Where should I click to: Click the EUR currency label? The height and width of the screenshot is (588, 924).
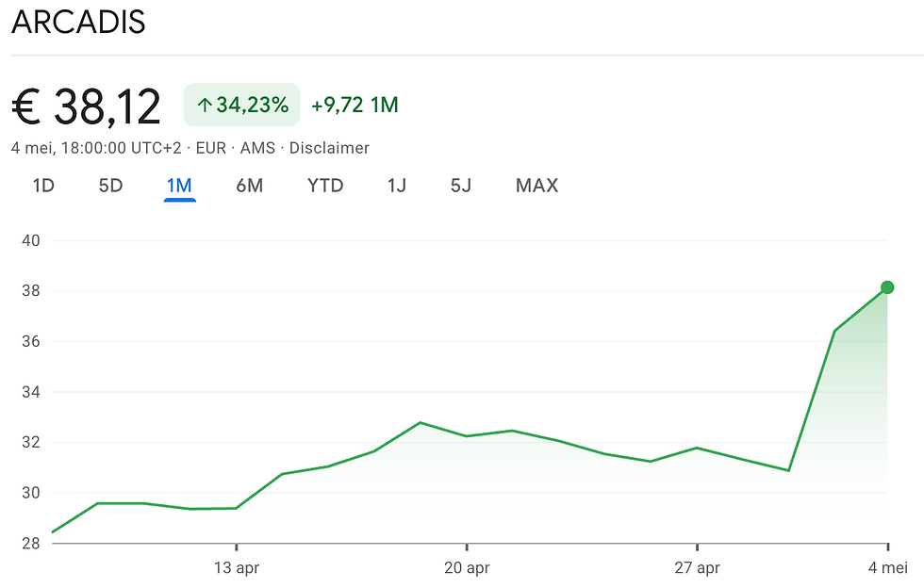point(211,148)
